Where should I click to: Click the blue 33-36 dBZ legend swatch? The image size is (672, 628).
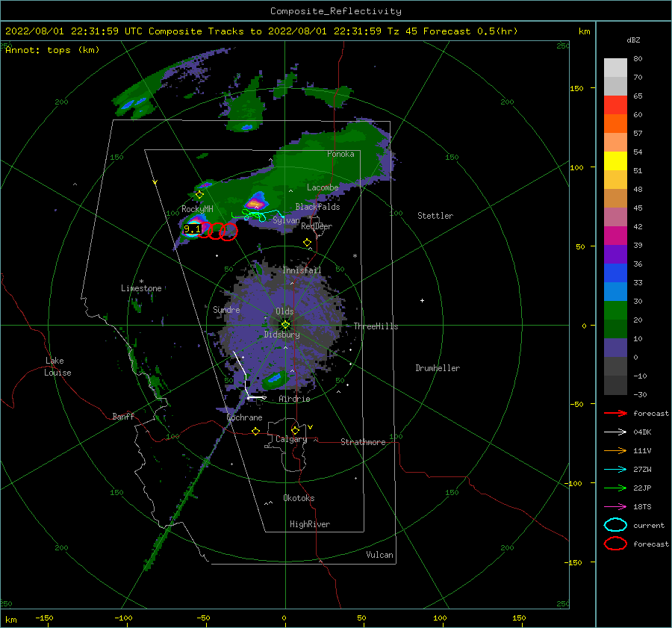point(615,273)
